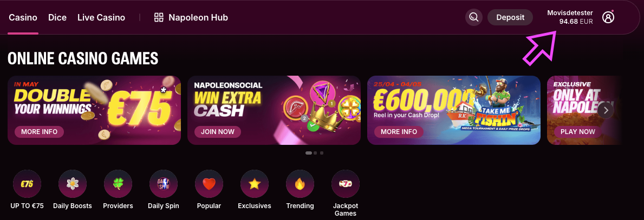Viewport: 644px width, 220px height.
Task: Open the Jackpot Games icon
Action: (x=346, y=184)
